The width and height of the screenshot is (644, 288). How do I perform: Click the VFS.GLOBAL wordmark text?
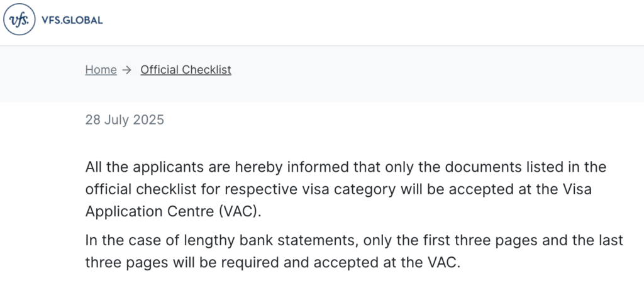[x=72, y=19]
